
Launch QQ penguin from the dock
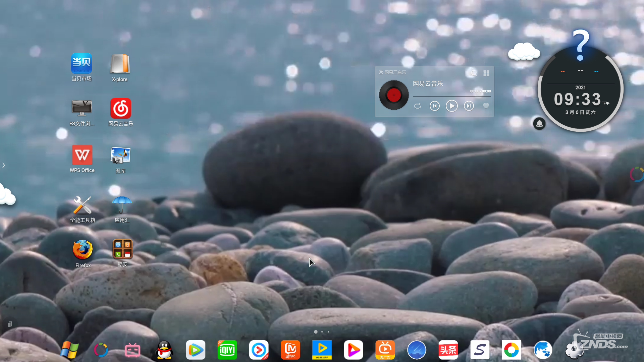click(x=164, y=350)
